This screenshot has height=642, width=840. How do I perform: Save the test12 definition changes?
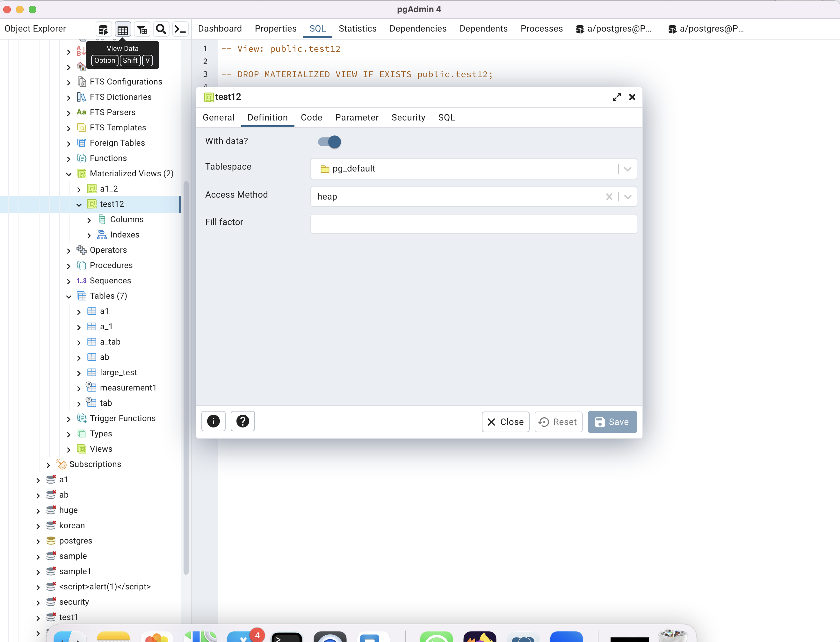612,422
